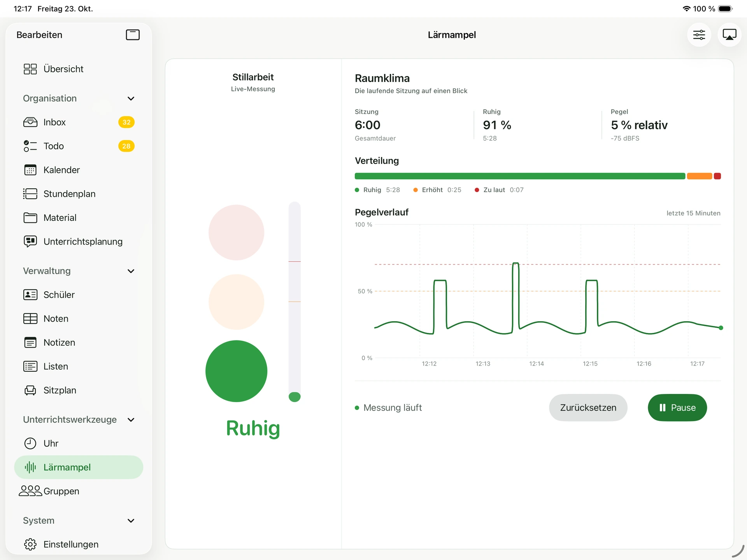Open the Inbox tray icon

pos(30,122)
